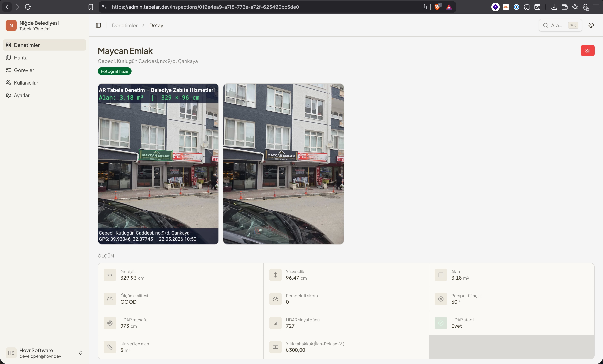
Task: Open the theme palette icon
Action: 591,25
